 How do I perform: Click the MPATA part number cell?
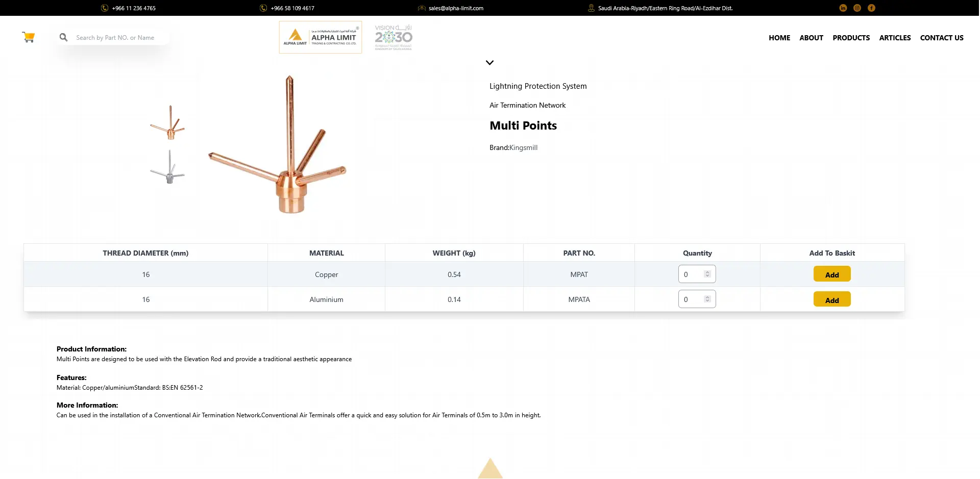coord(579,299)
